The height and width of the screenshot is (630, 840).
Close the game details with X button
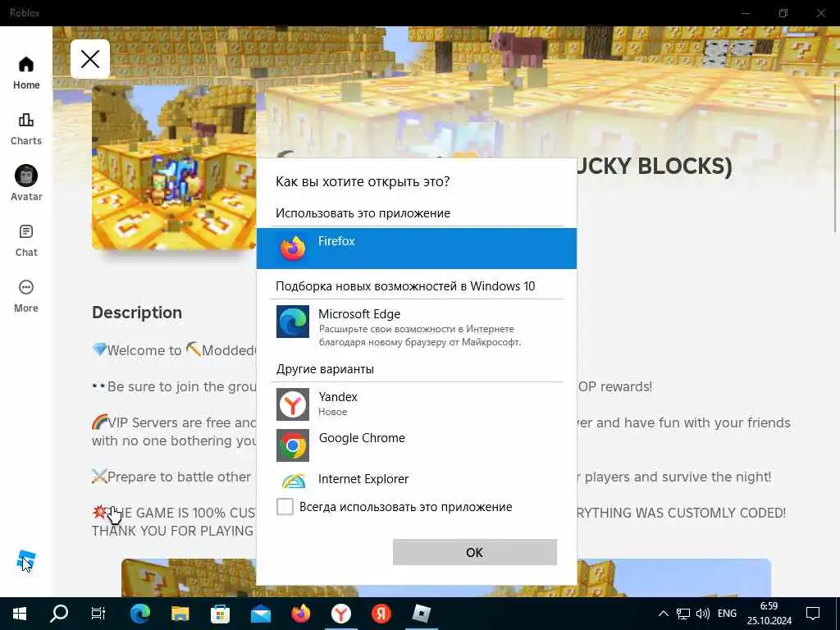[x=90, y=59]
